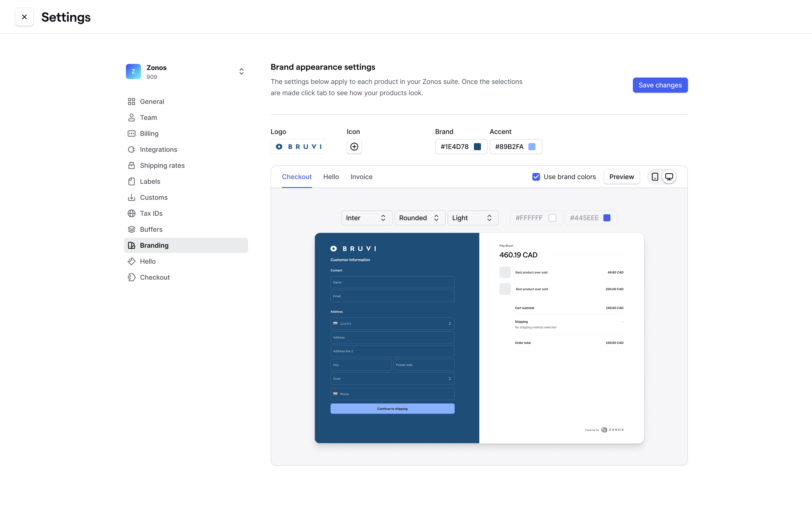Click the Integrations sidebar icon
812x525 pixels.
(x=131, y=149)
